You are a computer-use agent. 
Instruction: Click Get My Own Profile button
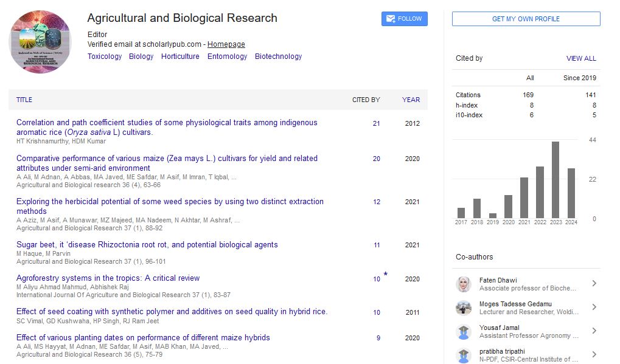[526, 19]
